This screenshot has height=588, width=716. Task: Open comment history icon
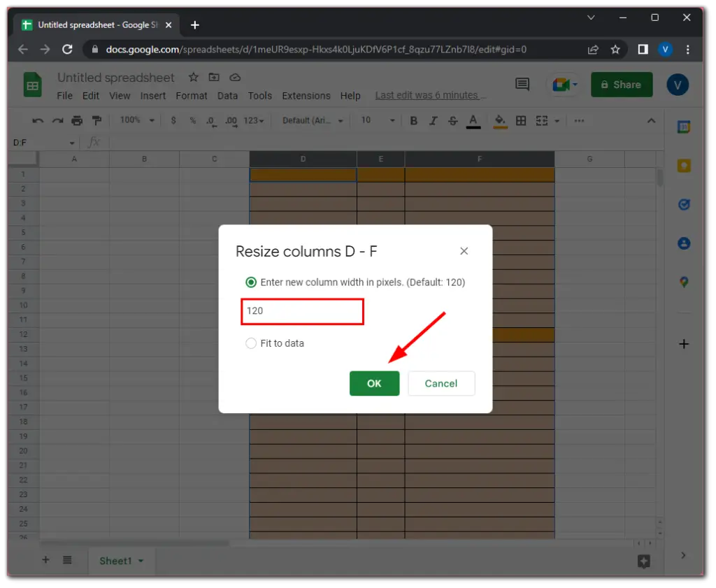tap(522, 85)
